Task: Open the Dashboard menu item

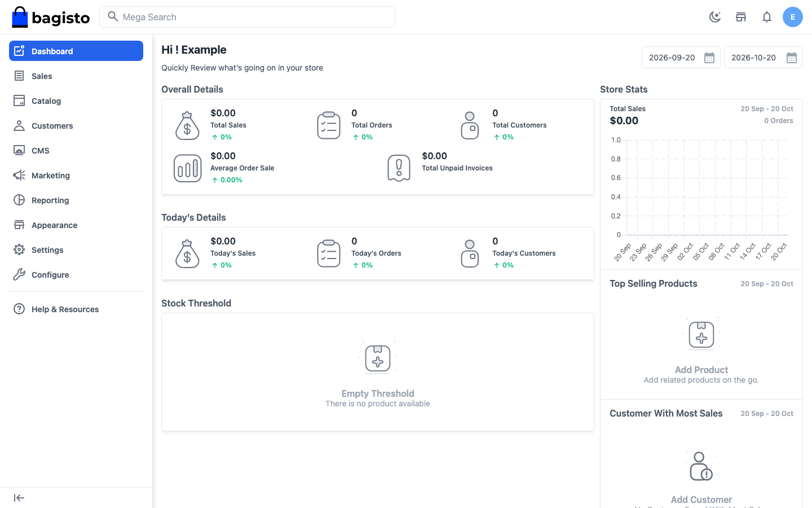Action: pyautogui.click(x=76, y=51)
